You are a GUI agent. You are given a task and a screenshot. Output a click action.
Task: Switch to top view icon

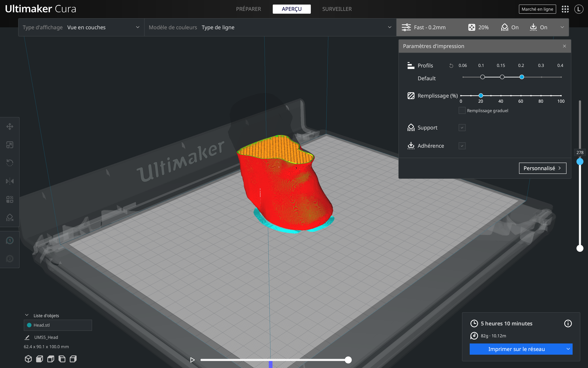tap(51, 359)
